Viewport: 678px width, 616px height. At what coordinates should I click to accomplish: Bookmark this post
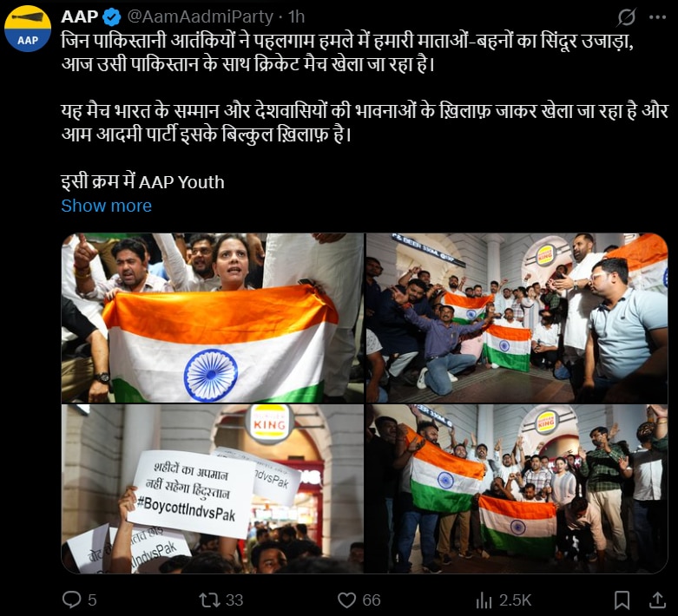click(x=622, y=600)
